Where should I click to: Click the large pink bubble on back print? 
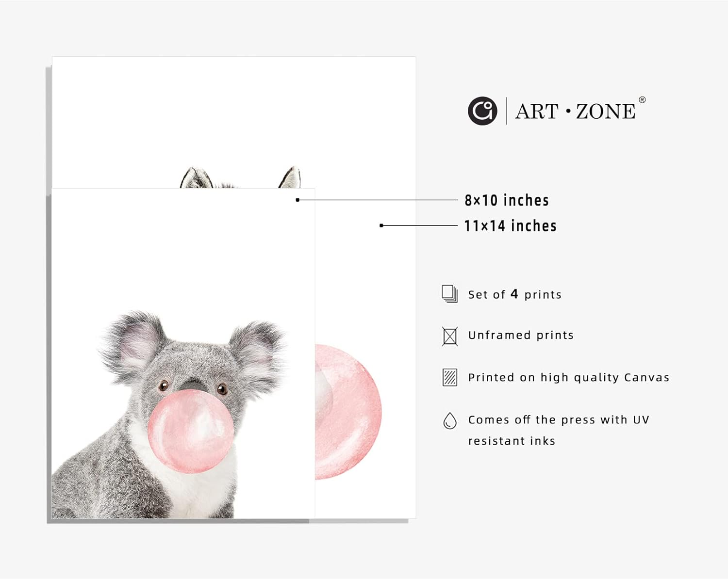348,412
